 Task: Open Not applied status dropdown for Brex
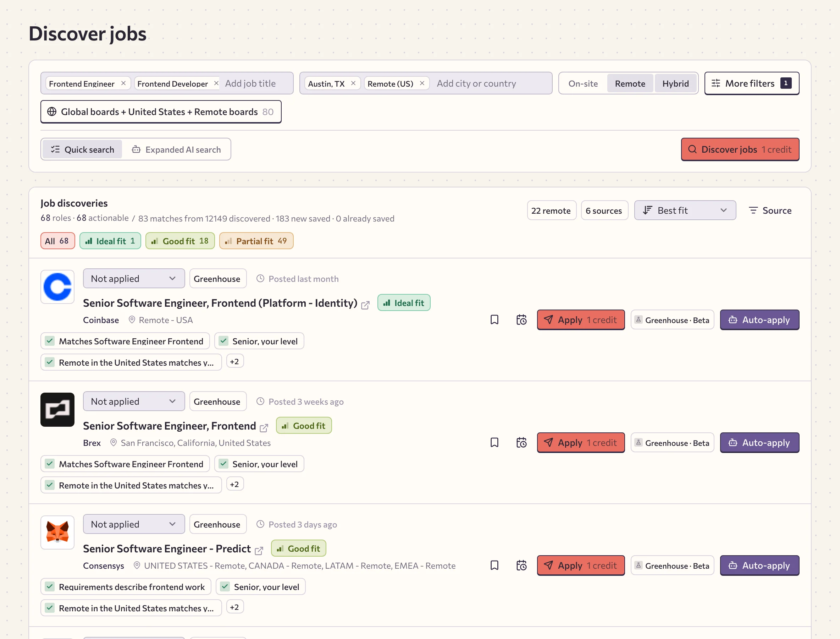tap(134, 402)
